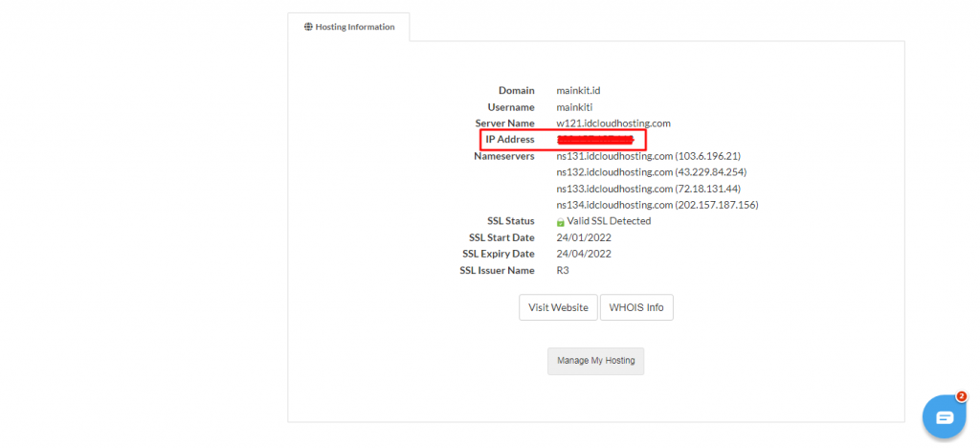Click the Server Name label
This screenshot has height=448, width=980.
[x=505, y=123]
